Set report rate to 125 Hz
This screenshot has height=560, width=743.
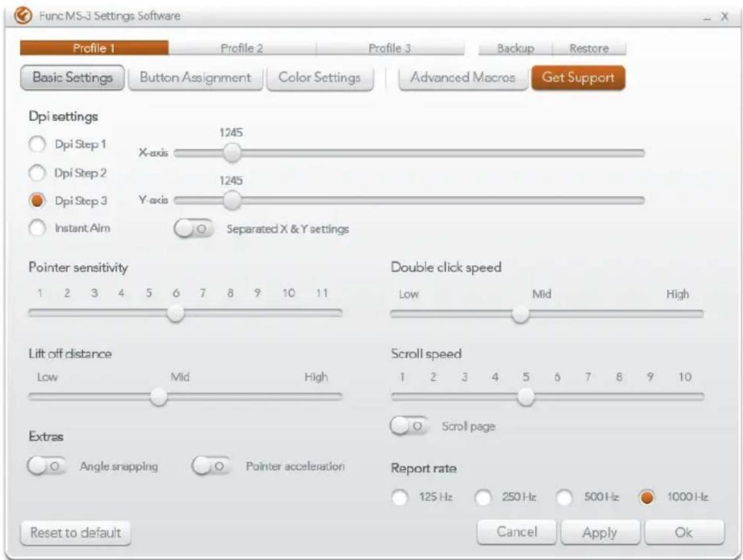[x=400, y=498]
